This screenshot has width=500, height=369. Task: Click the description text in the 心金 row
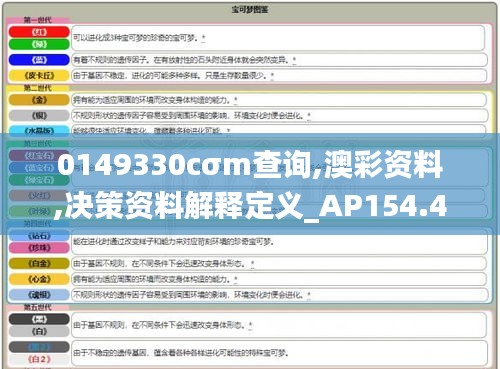152,279
